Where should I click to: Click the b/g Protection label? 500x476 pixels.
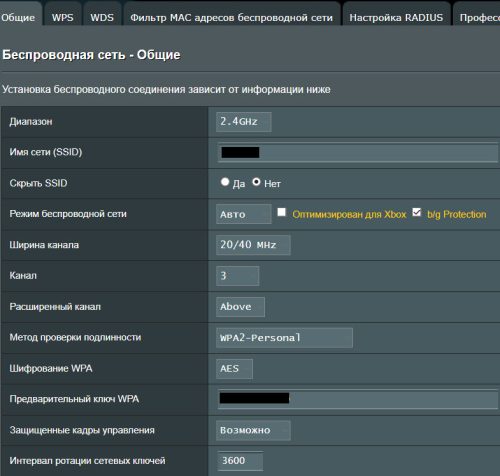[x=457, y=214]
